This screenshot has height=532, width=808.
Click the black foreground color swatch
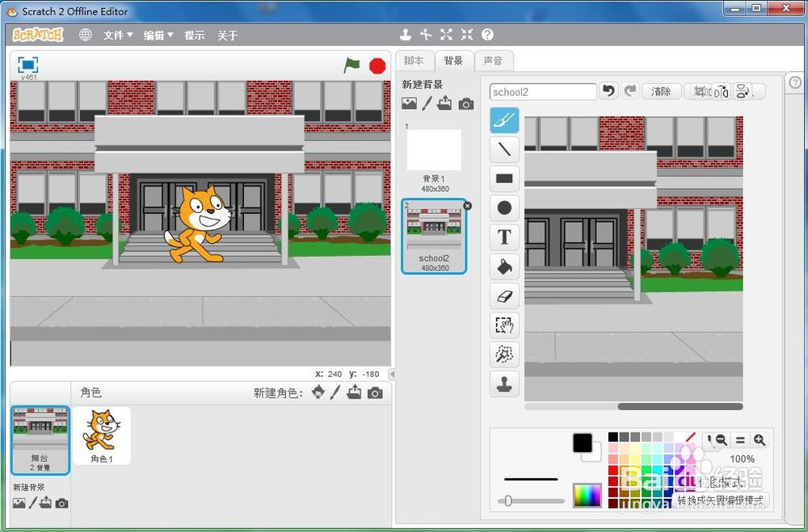pos(583,443)
